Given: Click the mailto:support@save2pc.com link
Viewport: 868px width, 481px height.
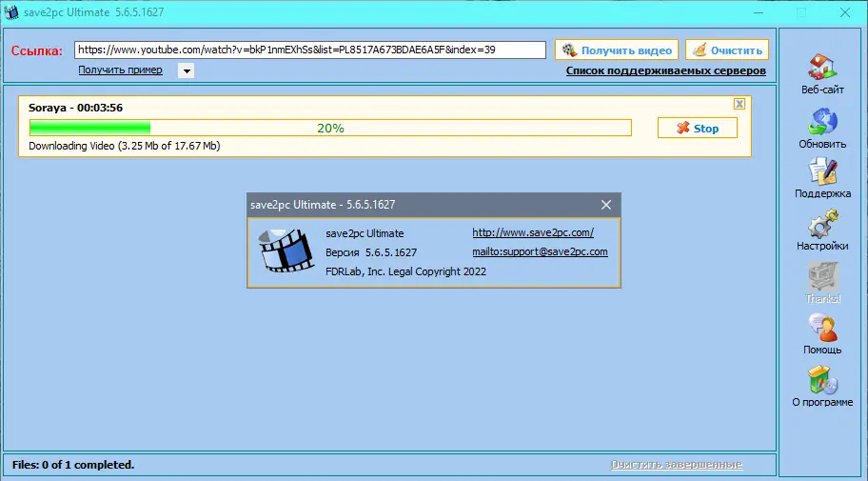Looking at the screenshot, I should (540, 251).
